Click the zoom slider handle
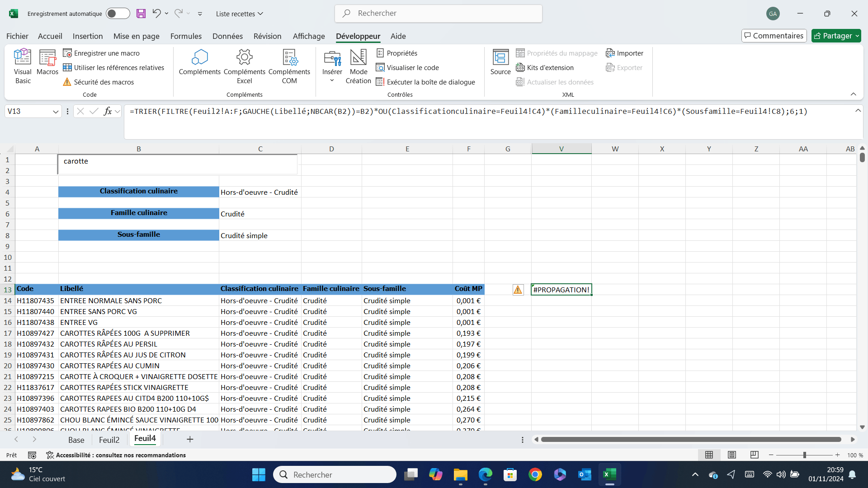This screenshot has height=488, width=868. point(805,455)
